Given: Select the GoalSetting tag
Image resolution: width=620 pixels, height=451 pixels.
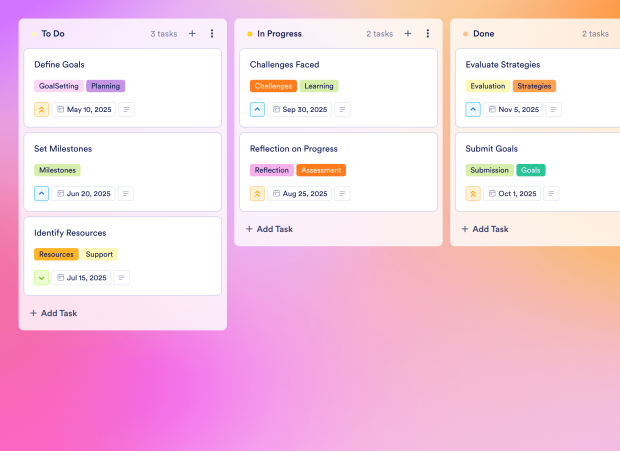Looking at the screenshot, I should tap(59, 86).
